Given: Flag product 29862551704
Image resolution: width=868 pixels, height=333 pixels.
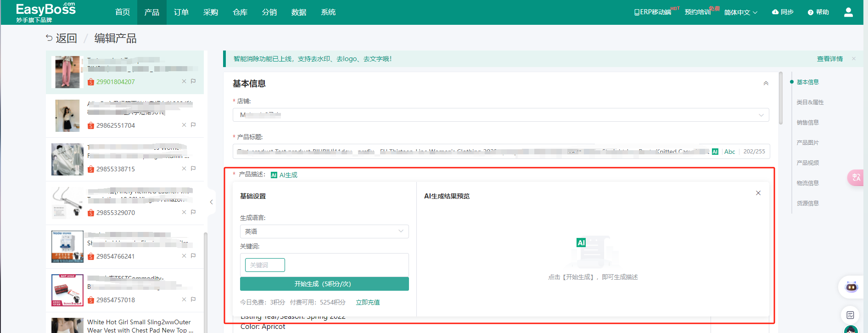Looking at the screenshot, I should pos(193,125).
